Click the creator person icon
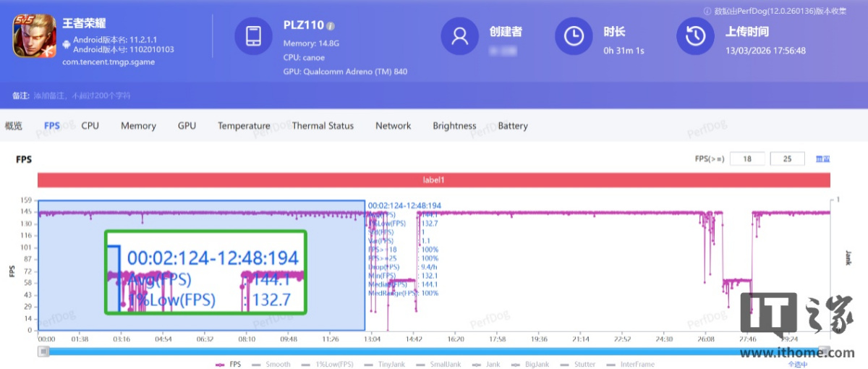This screenshot has width=868, height=369. [x=460, y=36]
